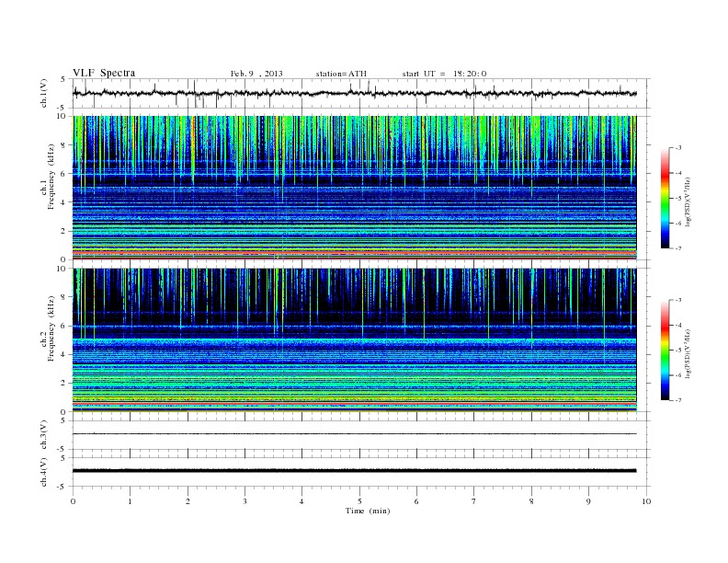Image resolution: width=728 pixels, height=563 pixels.
Task: Click the "Time (min)" axis label
Action: point(368,511)
